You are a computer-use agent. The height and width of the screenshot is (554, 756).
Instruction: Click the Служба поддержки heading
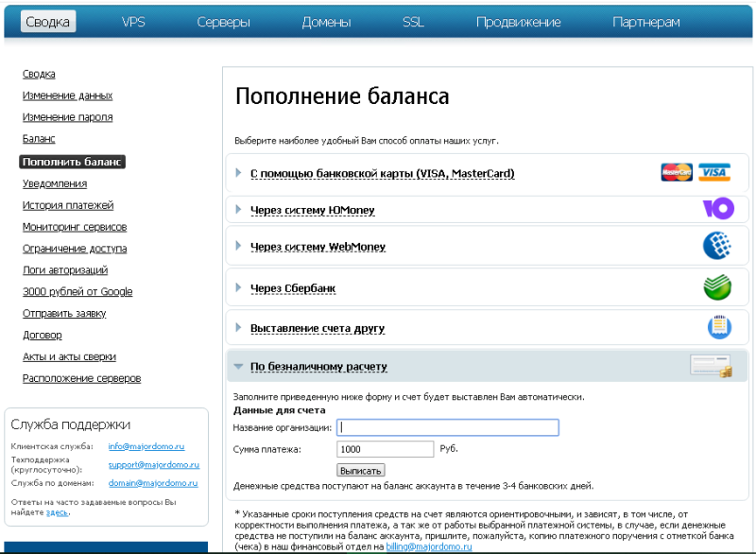pyautogui.click(x=70, y=424)
